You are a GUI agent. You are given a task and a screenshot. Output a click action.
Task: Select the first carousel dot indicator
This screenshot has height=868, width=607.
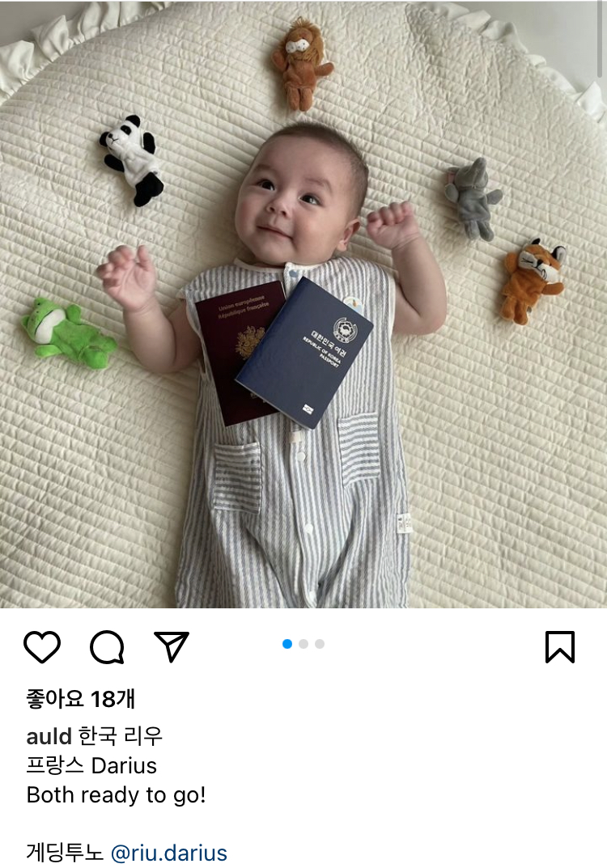coord(287,644)
